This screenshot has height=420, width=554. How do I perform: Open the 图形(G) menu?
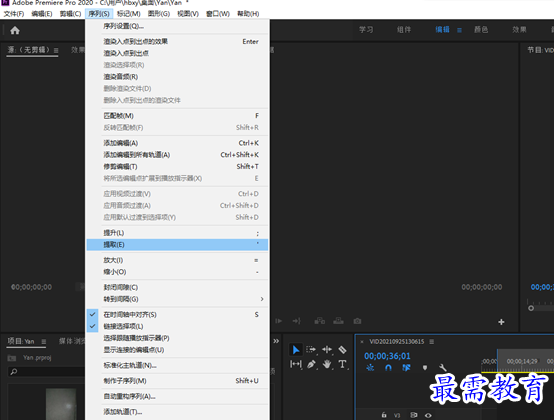point(159,14)
